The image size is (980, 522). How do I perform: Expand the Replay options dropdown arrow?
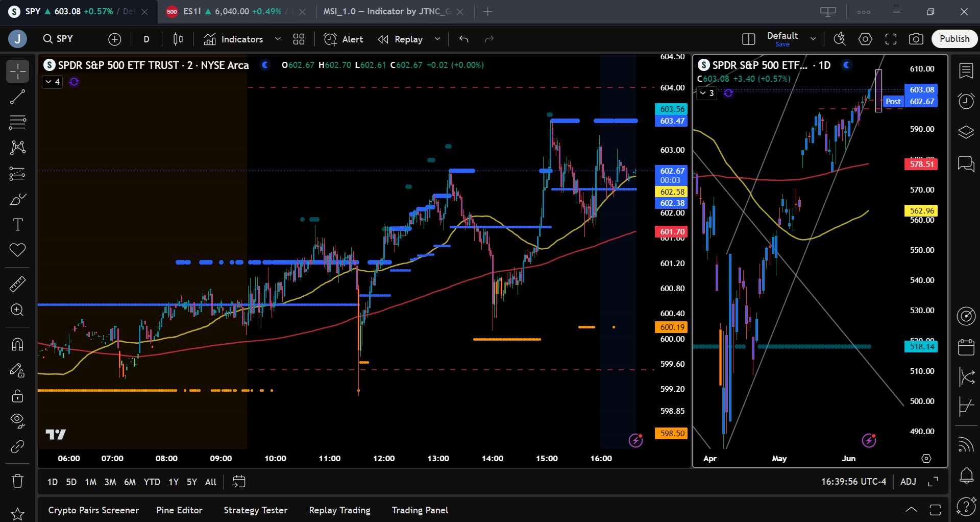coord(437,39)
